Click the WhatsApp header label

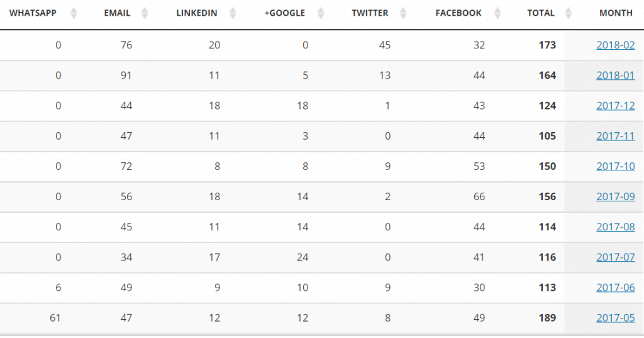tap(33, 13)
